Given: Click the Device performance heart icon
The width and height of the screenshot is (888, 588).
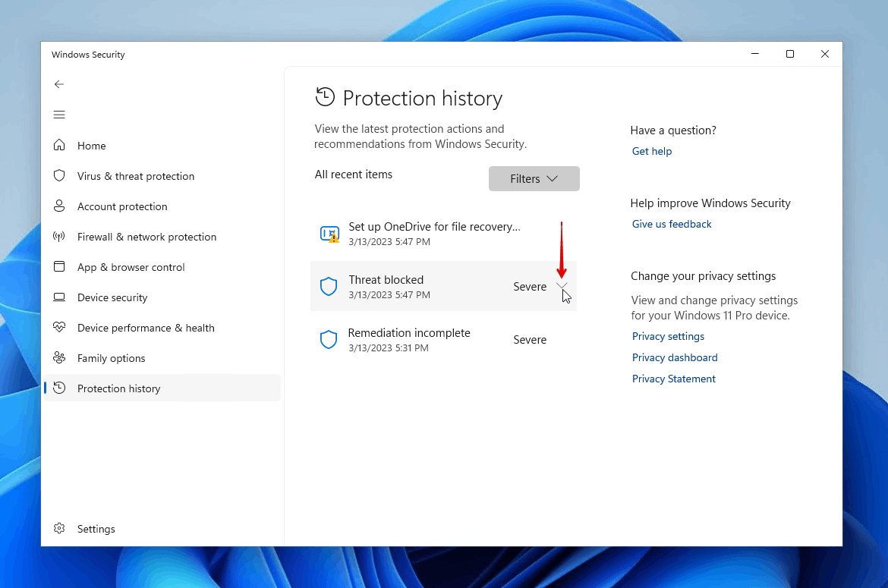Looking at the screenshot, I should 59,326.
